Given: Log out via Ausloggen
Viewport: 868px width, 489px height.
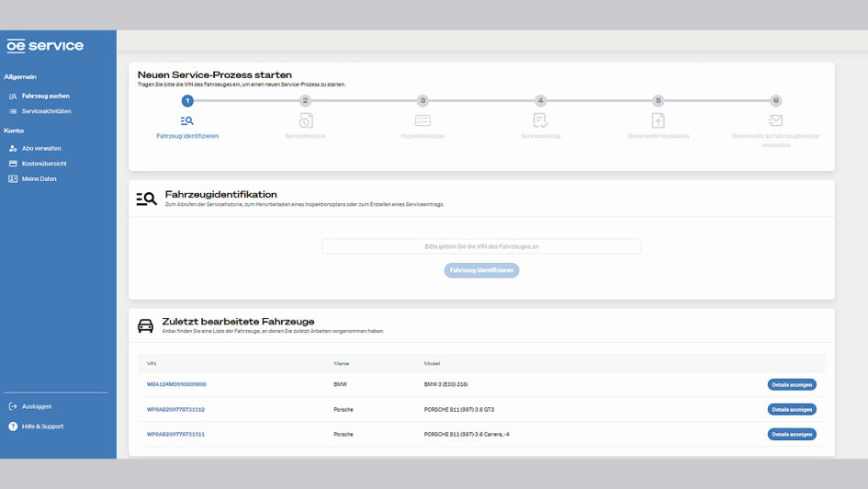Looking at the screenshot, I should pos(37,406).
